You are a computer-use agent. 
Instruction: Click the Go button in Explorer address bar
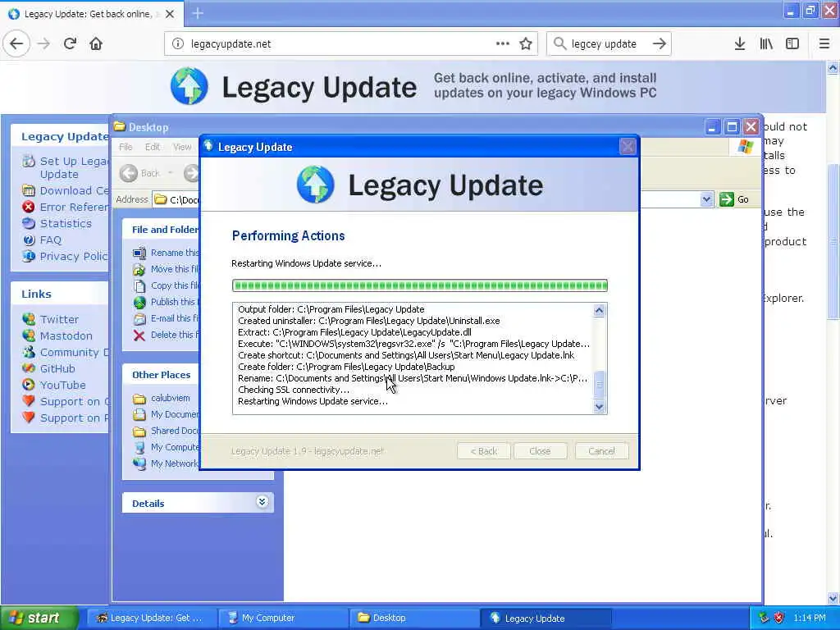click(x=734, y=199)
